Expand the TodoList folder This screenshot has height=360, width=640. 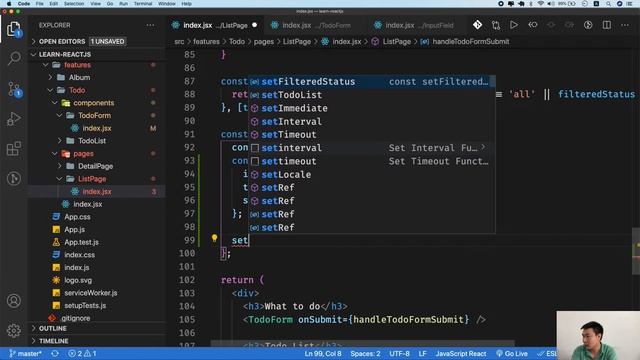point(60,141)
